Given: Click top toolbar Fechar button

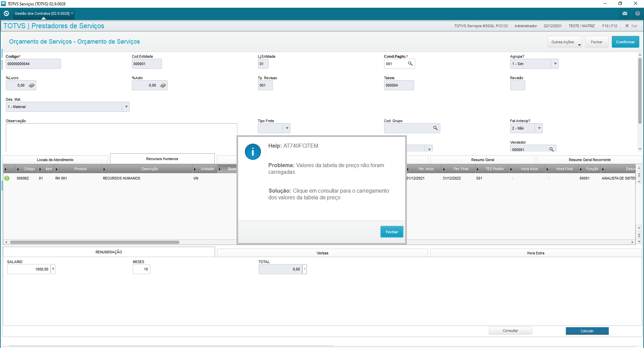Looking at the screenshot, I should pyautogui.click(x=597, y=42).
